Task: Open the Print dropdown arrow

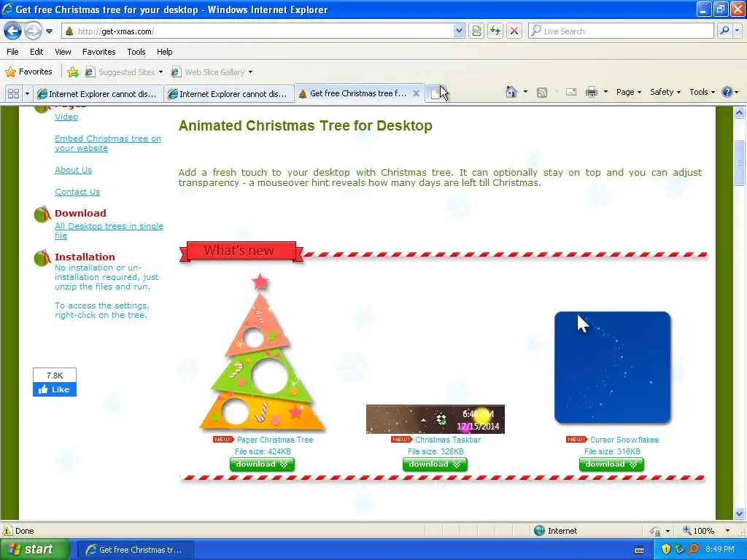Action: [605, 92]
